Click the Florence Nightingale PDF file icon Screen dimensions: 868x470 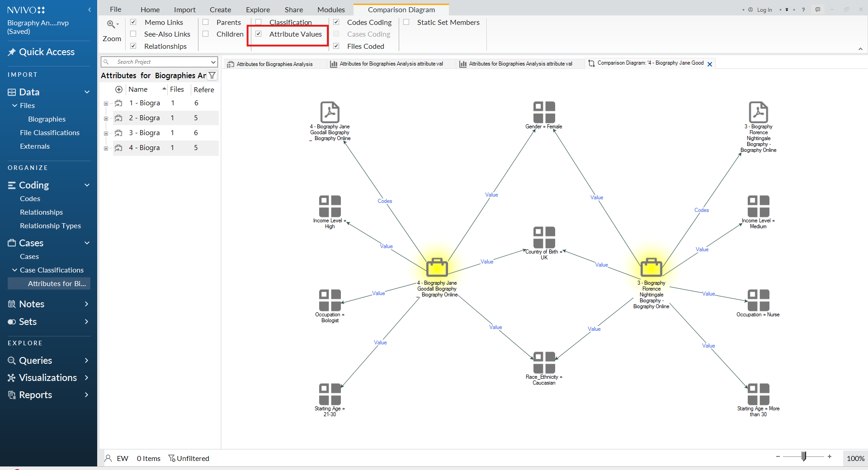(758, 112)
